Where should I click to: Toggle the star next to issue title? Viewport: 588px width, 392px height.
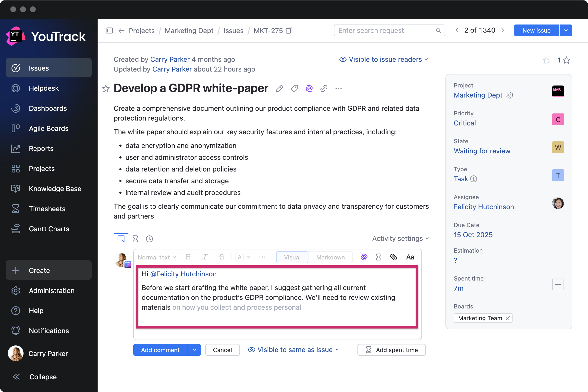click(x=106, y=88)
